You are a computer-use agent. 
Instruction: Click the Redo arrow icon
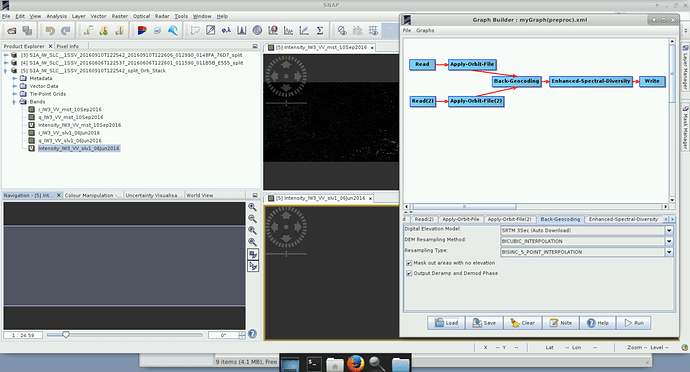point(66,30)
